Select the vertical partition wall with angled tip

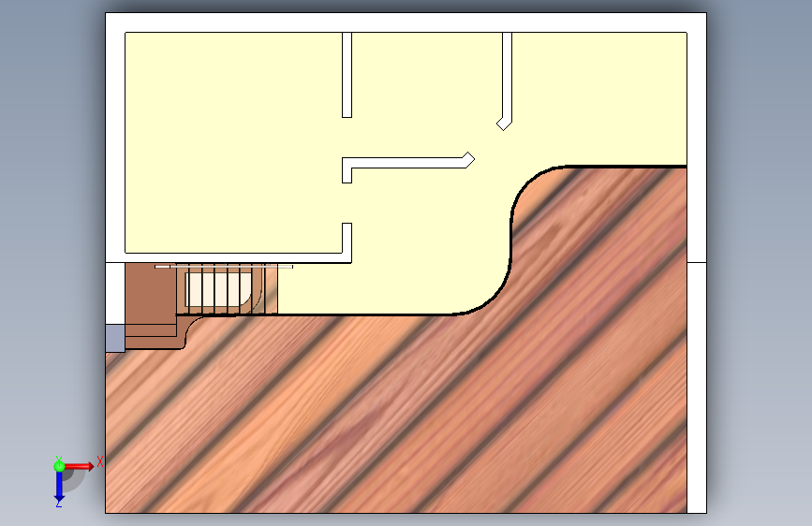[x=507, y=78]
